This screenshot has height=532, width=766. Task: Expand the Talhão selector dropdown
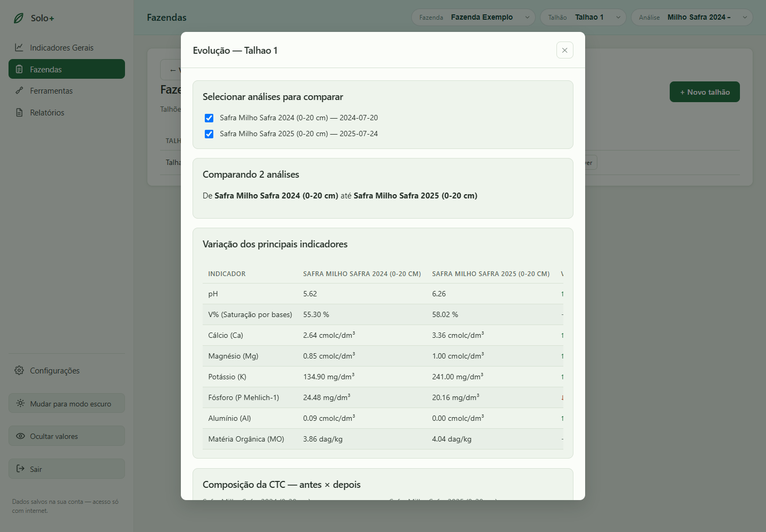[x=583, y=17]
